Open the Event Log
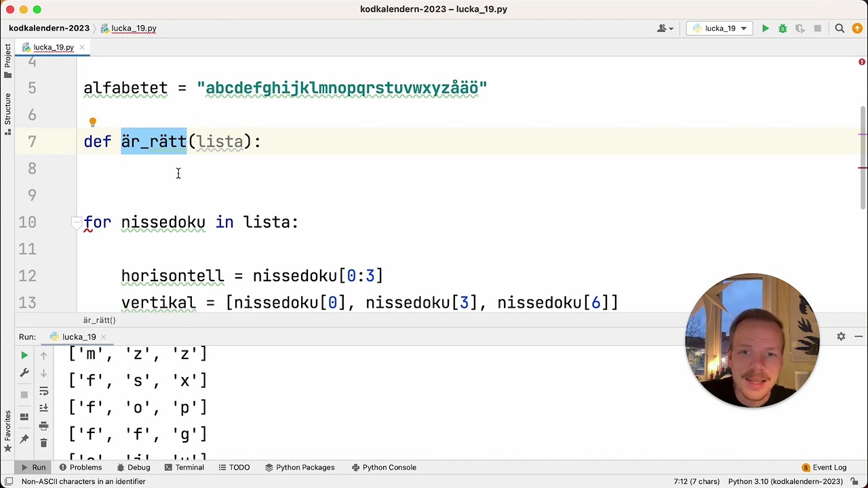The width and height of the screenshot is (868, 488). [824, 468]
